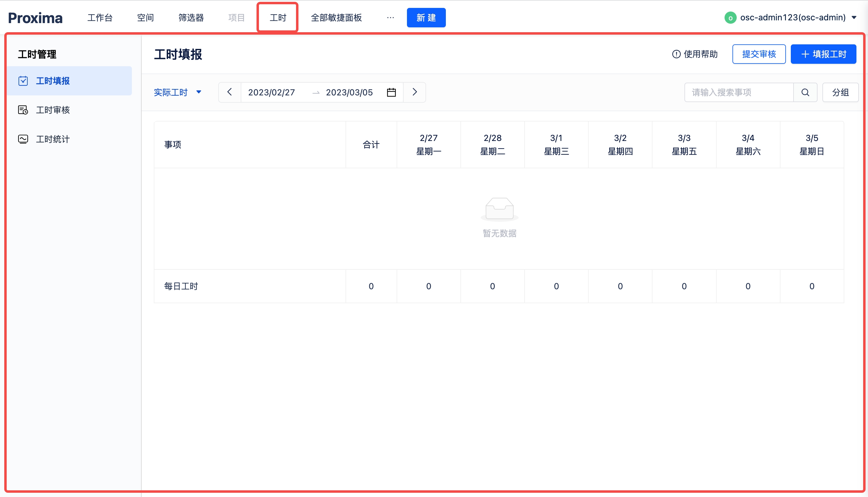868x497 pixels.
Task: Click the 提交审核 button
Action: click(759, 54)
